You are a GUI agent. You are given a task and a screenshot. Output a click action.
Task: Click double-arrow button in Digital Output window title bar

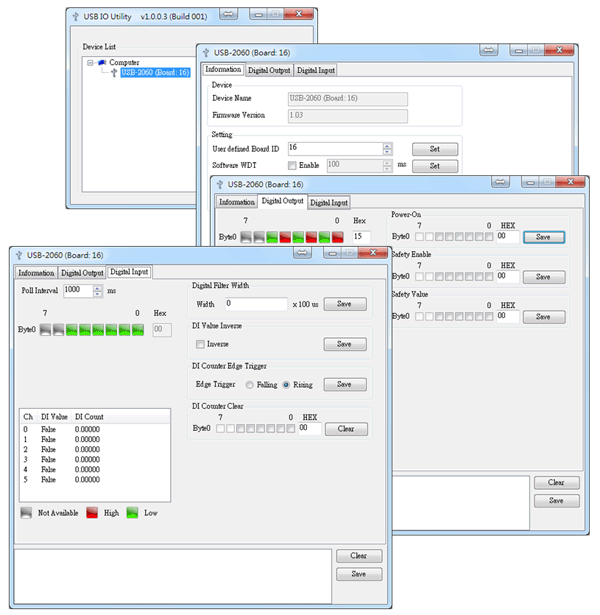pos(500,182)
